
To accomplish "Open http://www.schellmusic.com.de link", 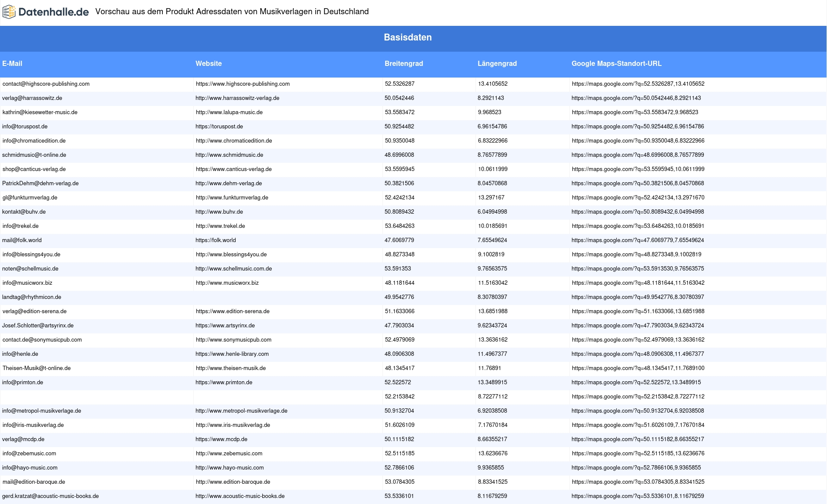I will [x=234, y=269].
